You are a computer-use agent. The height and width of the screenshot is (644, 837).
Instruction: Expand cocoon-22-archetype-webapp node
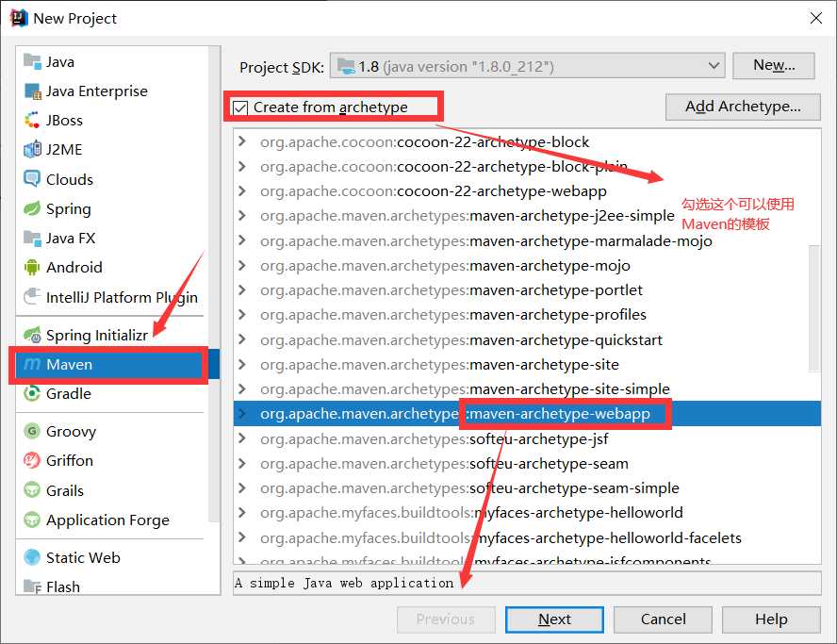(x=242, y=190)
